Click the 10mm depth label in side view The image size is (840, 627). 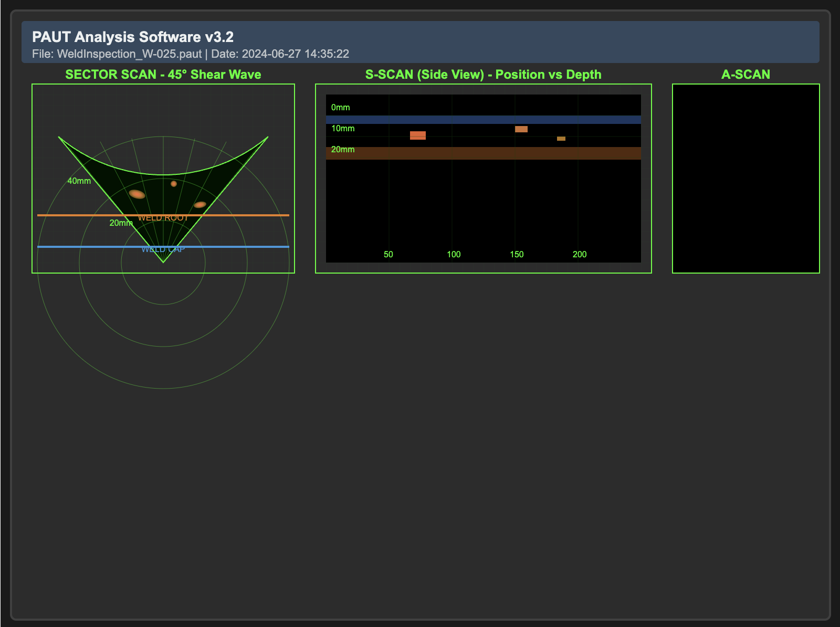point(343,129)
